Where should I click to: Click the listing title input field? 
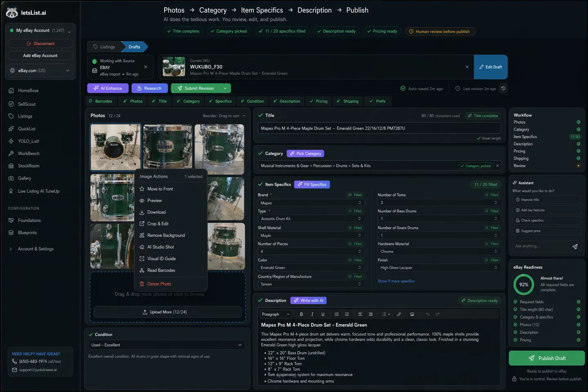[380, 128]
